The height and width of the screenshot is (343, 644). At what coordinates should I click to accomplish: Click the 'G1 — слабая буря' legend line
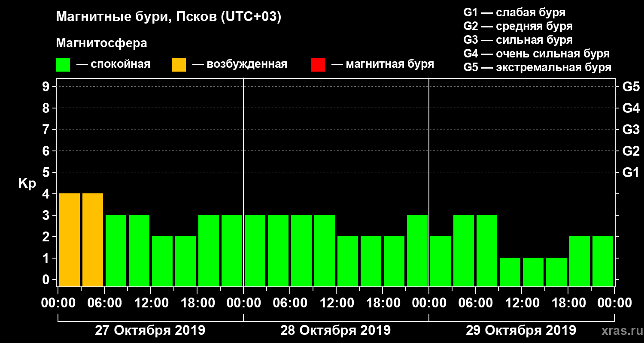(514, 12)
